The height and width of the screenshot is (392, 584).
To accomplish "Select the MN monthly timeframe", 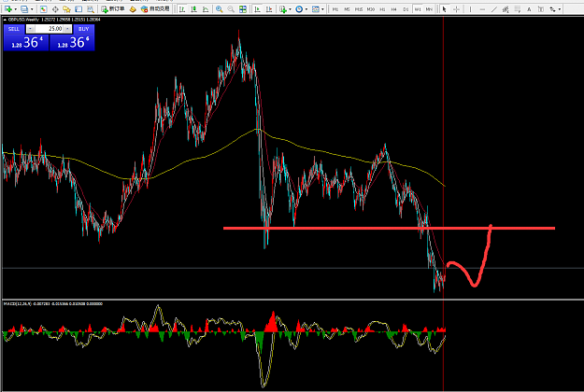I will pyautogui.click(x=429, y=9).
